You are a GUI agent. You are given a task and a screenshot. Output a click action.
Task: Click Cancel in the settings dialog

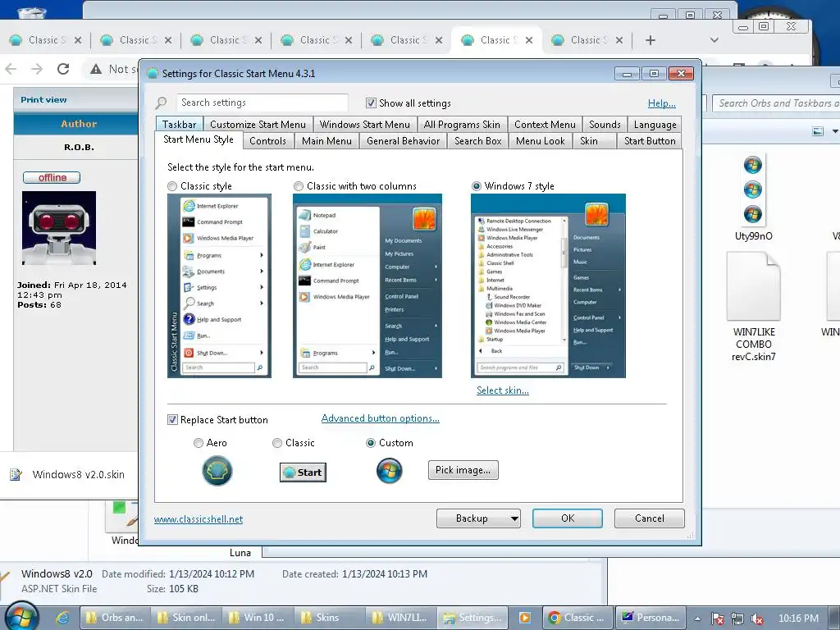[650, 518]
